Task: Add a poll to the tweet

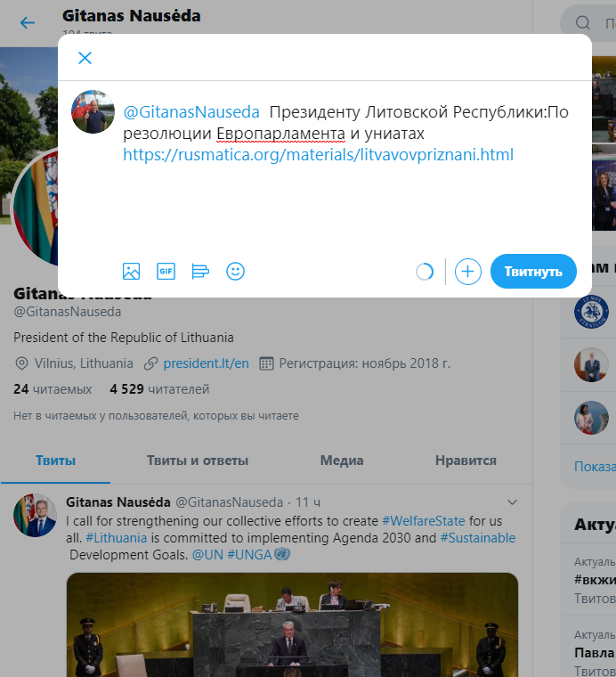Action: tap(200, 272)
